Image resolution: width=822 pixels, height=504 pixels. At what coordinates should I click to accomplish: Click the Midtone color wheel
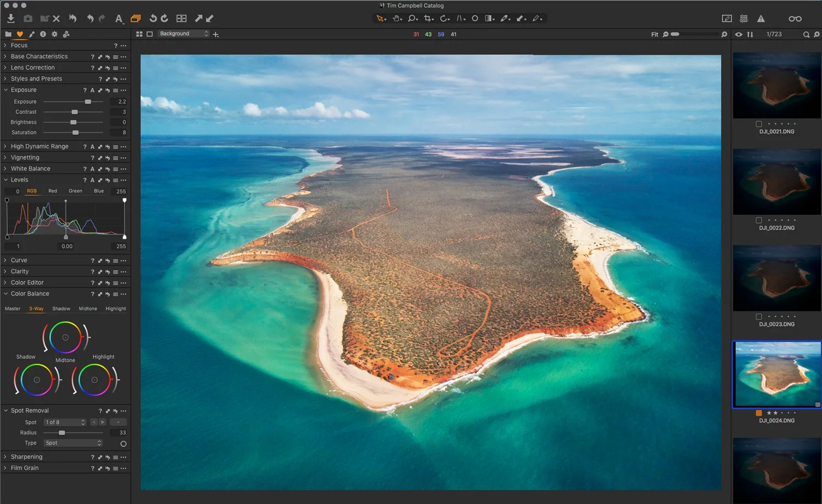tap(65, 337)
